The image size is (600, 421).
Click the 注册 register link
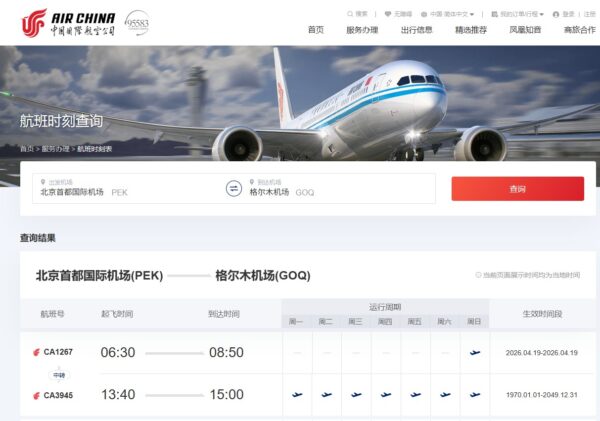coord(590,14)
